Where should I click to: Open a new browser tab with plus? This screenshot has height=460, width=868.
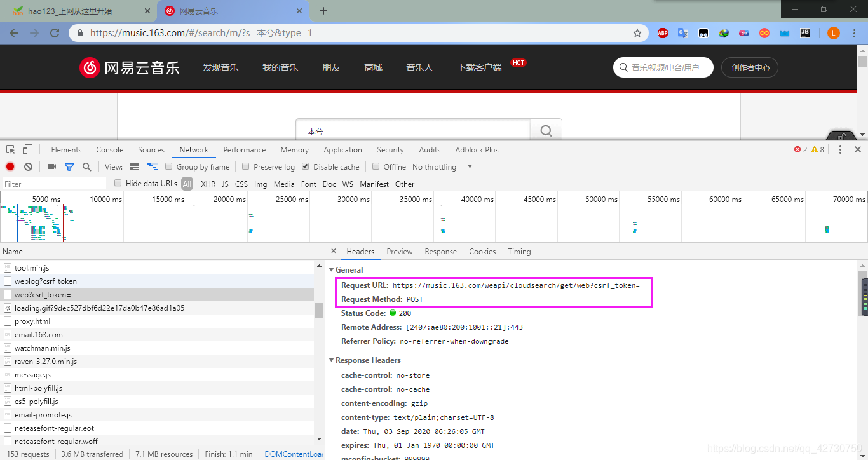323,11
